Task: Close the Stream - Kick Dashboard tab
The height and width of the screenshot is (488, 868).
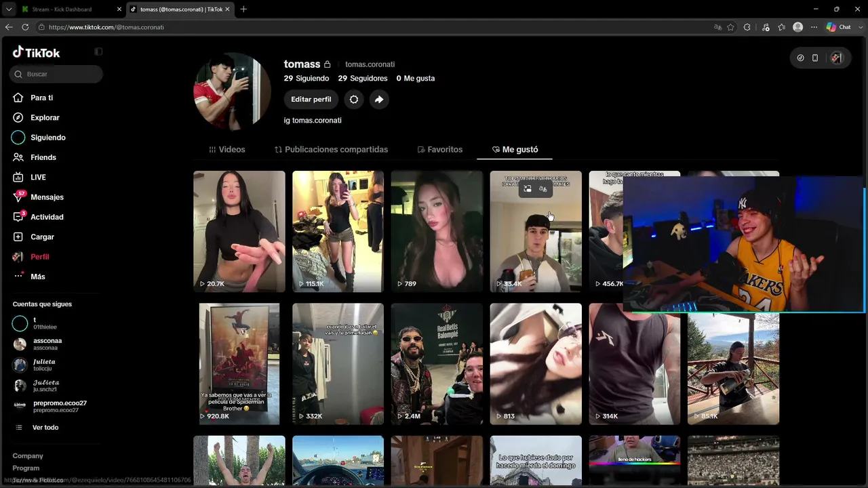Action: pyautogui.click(x=119, y=9)
